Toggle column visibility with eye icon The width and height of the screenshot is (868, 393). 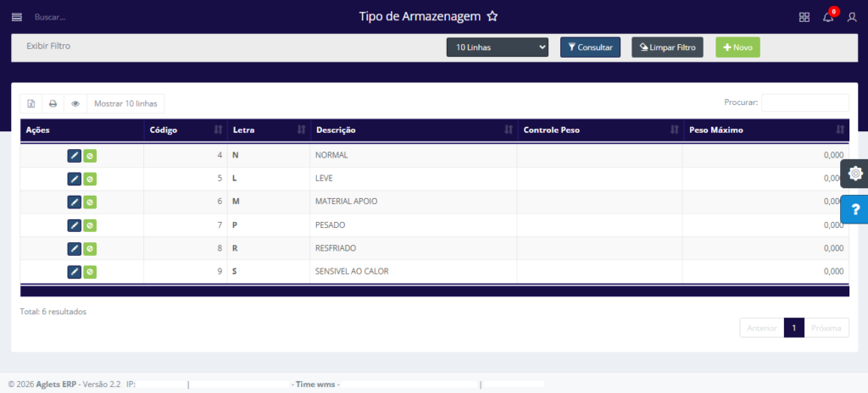point(75,103)
